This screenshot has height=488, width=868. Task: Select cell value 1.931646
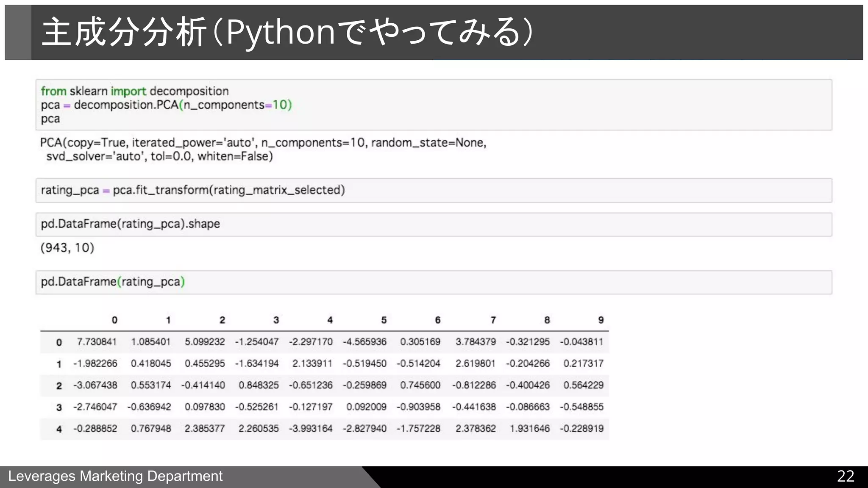click(530, 429)
